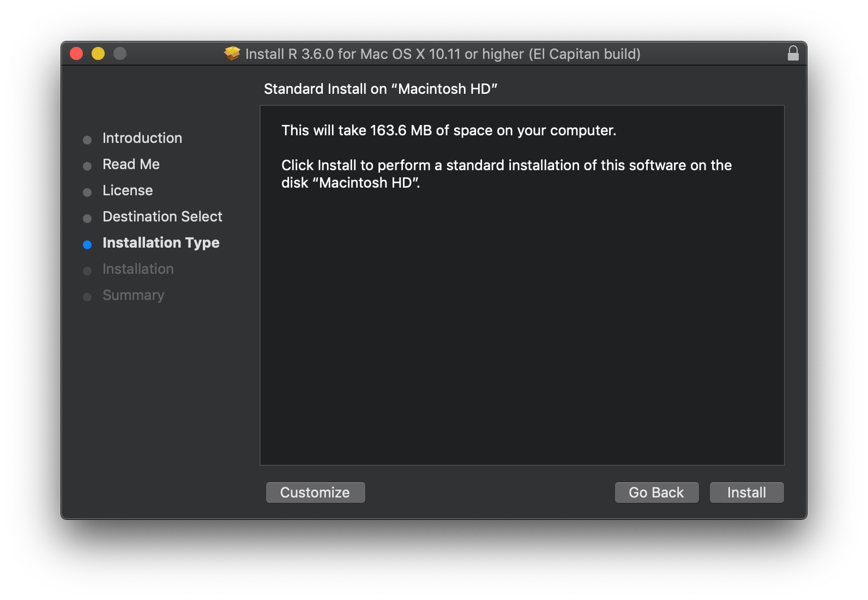Click the Introduction step bullet icon
The height and width of the screenshot is (600, 868).
pyautogui.click(x=88, y=140)
